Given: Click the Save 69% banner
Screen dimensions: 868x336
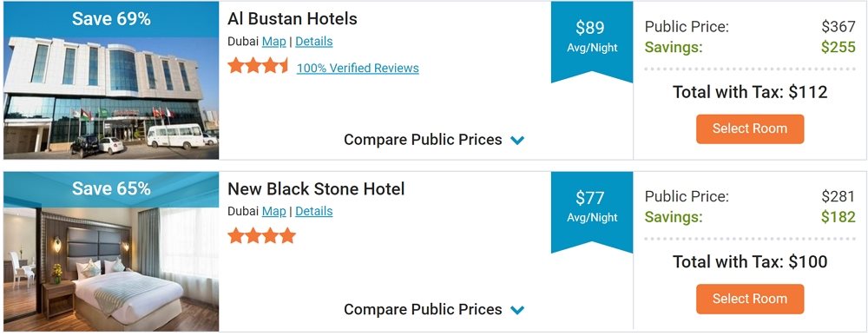Looking at the screenshot, I should 111,19.
